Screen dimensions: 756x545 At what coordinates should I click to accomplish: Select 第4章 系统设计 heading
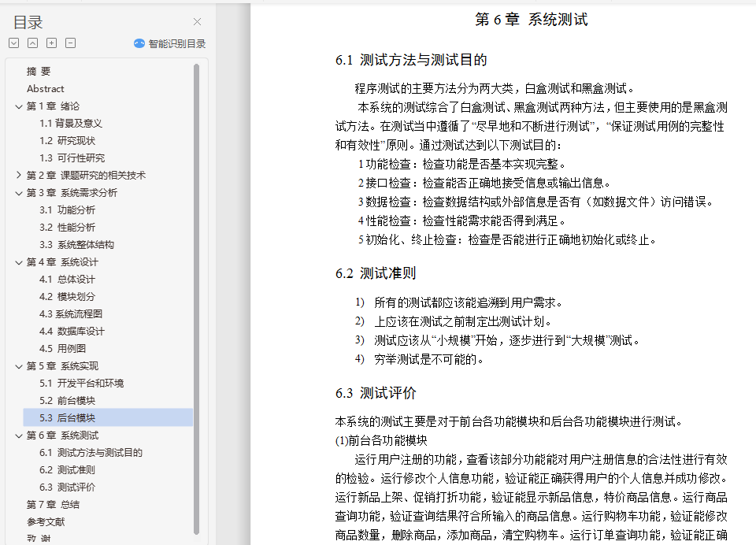point(62,262)
